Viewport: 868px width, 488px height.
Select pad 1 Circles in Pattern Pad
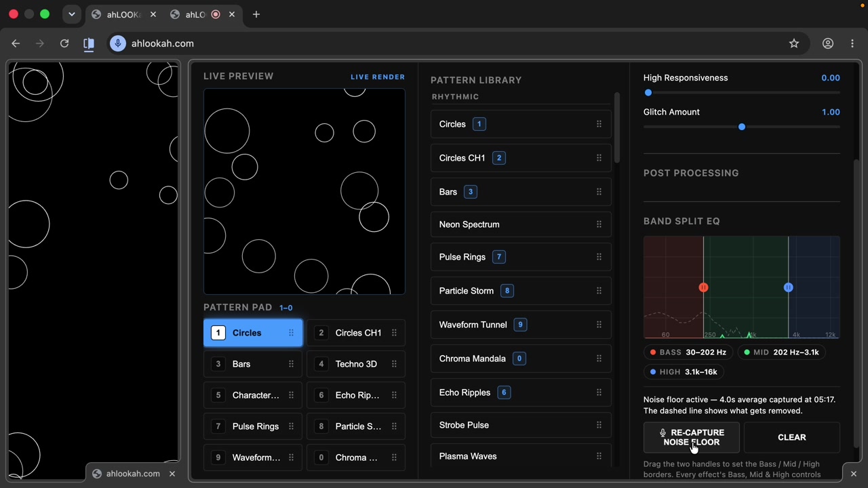coord(253,333)
